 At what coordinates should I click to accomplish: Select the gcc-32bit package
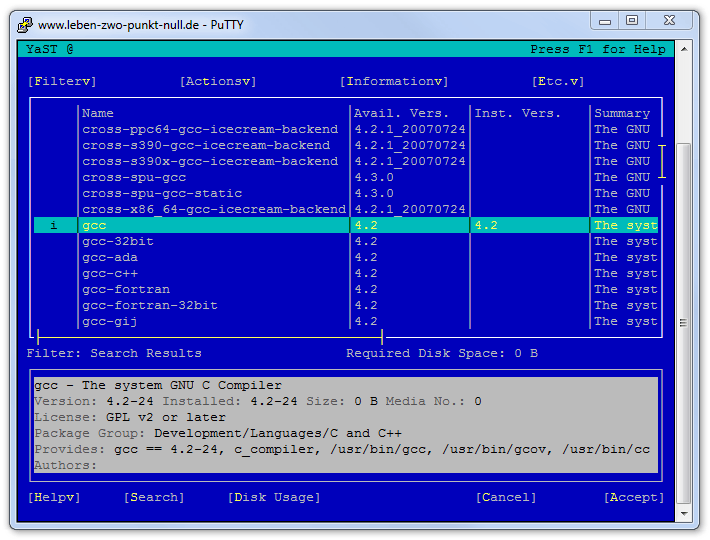pos(346,241)
